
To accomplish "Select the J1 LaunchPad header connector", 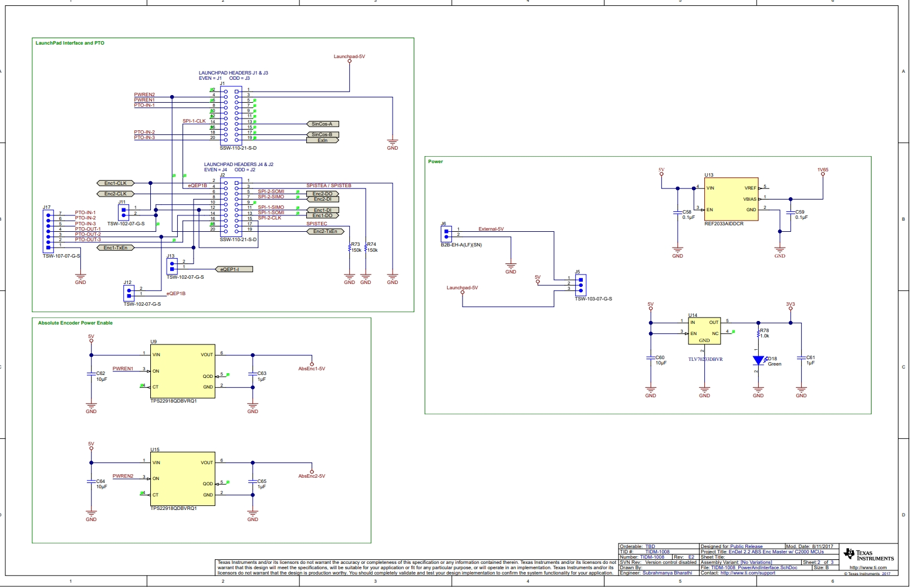I will tap(231, 114).
